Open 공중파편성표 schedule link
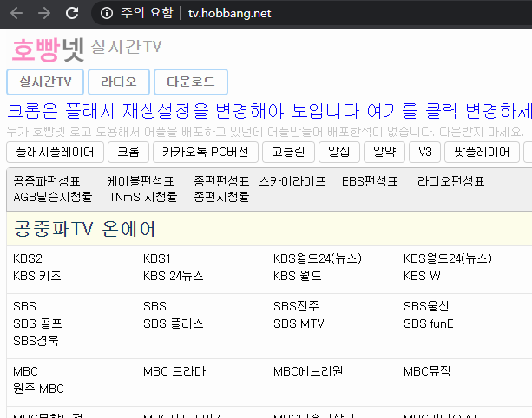The width and height of the screenshot is (532, 418). 47,181
